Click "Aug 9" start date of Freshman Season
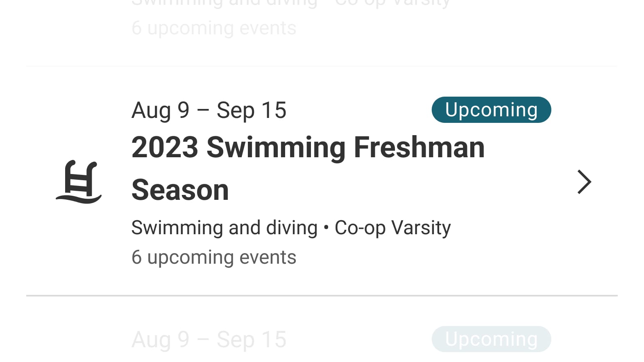Image resolution: width=644 pixels, height=362 pixels. (x=160, y=111)
